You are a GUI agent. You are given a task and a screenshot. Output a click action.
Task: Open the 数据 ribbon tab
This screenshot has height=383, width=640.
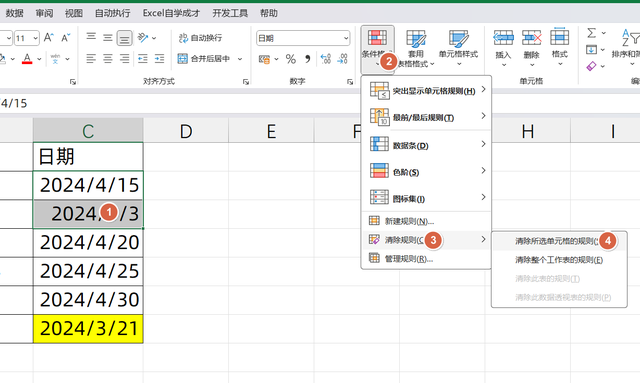pos(14,13)
